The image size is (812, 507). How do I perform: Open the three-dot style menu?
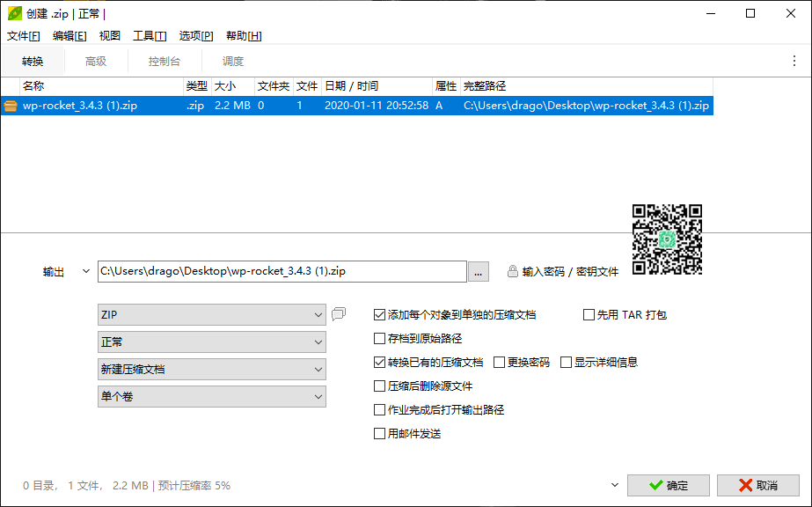[x=794, y=61]
